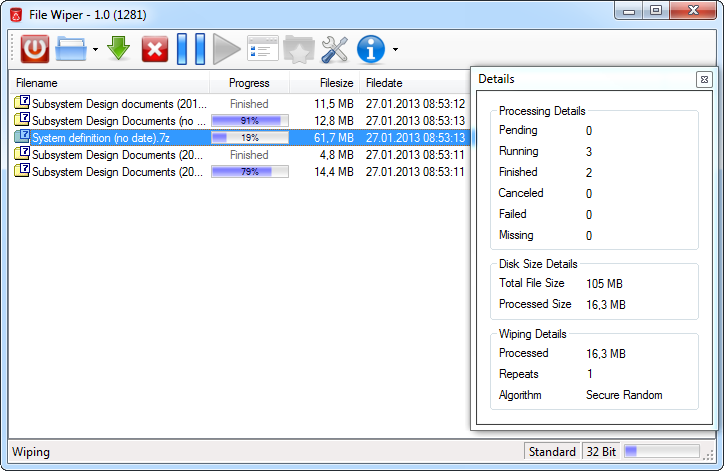Click the gray folder star icon

298,48
